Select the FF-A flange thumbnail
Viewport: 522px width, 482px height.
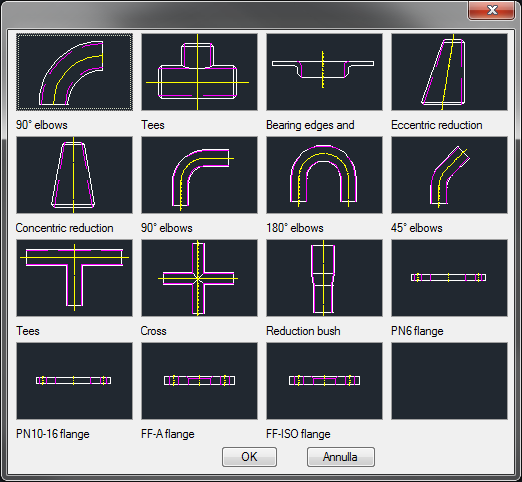[199, 381]
